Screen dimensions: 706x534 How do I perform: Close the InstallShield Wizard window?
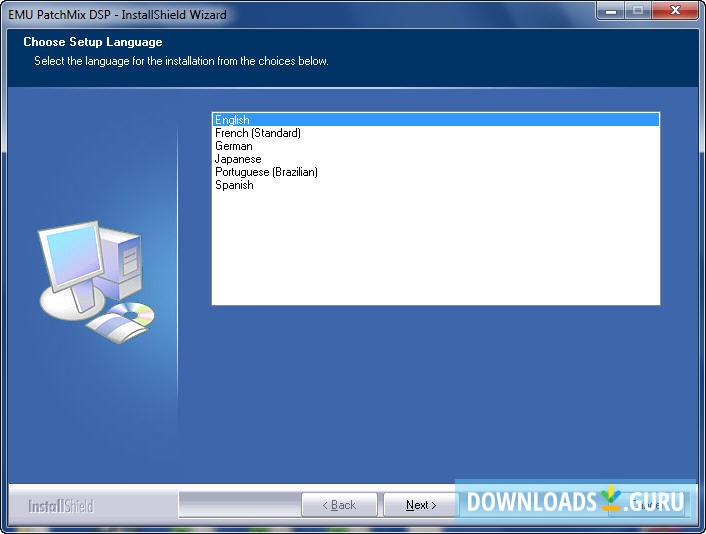click(675, 10)
